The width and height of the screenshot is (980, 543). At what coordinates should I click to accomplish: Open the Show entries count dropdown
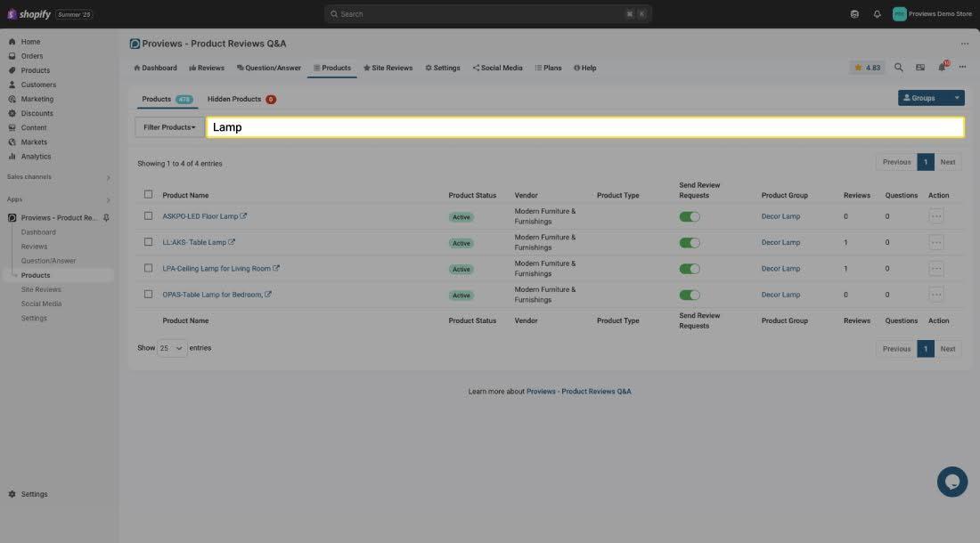click(172, 348)
